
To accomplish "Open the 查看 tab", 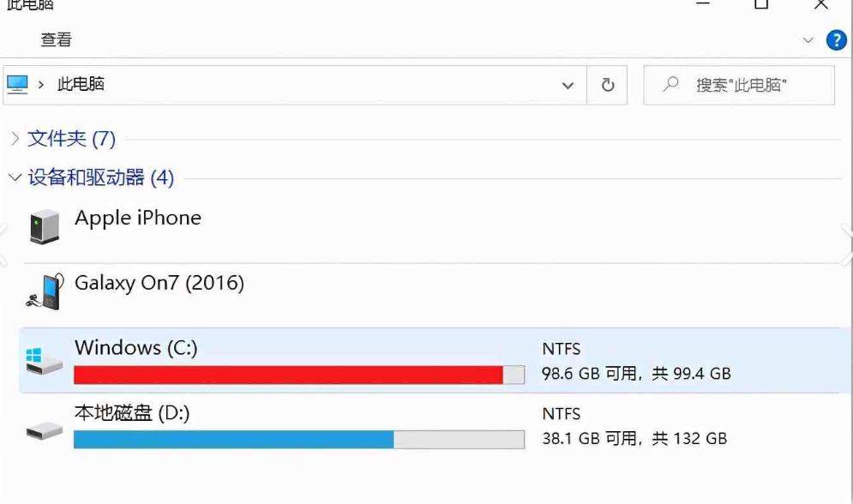I will 57,39.
